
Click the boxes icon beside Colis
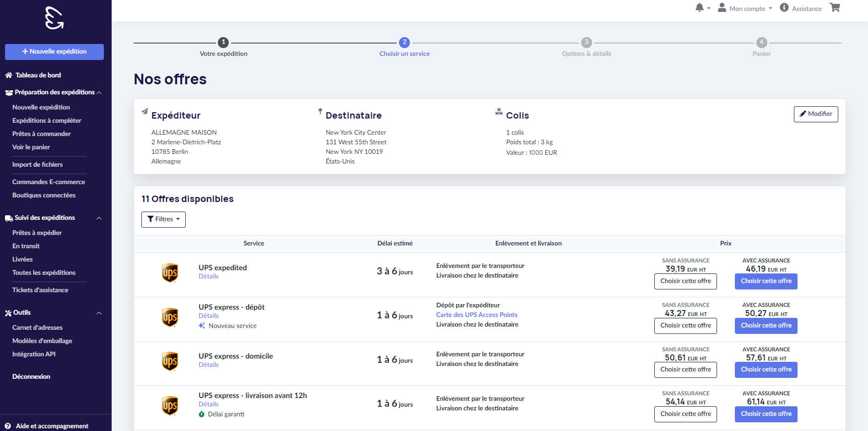coord(499,111)
